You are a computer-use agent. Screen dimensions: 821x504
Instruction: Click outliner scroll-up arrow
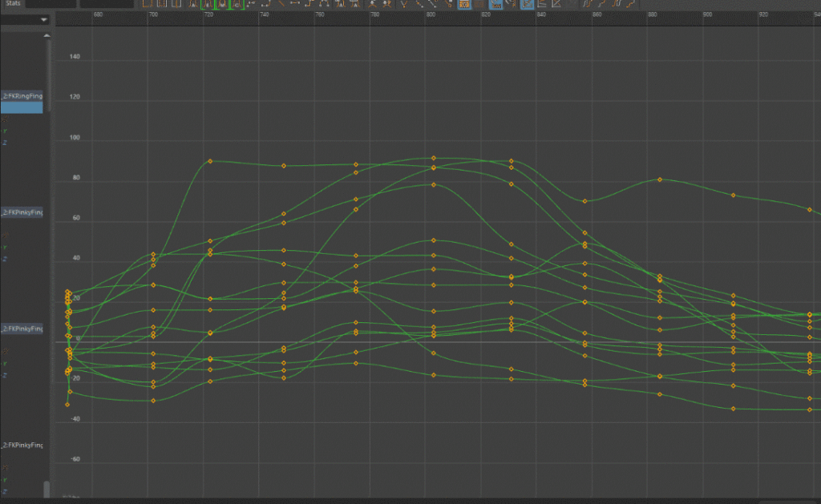47,35
